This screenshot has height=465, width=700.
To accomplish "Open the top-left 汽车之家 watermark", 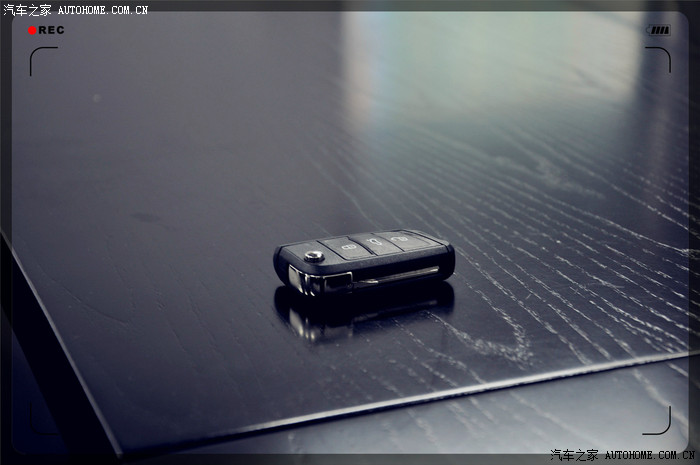I will click(x=27, y=9).
